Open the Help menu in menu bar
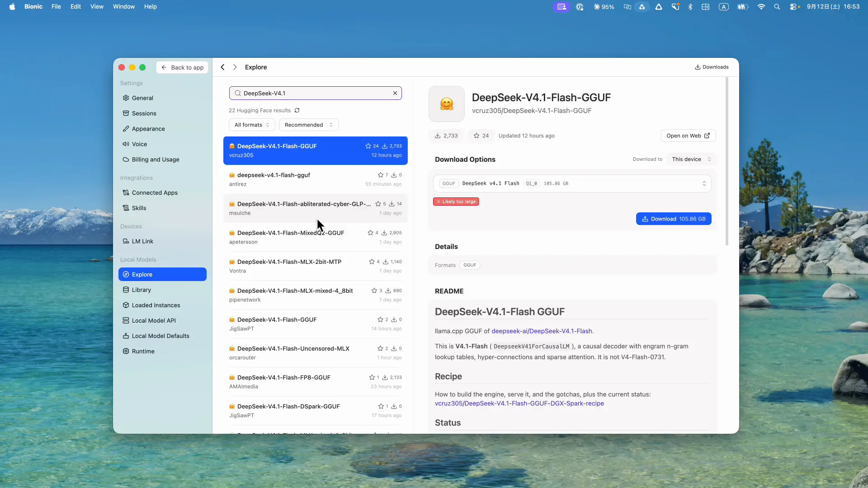Viewport: 868px width, 488px height. pos(151,7)
